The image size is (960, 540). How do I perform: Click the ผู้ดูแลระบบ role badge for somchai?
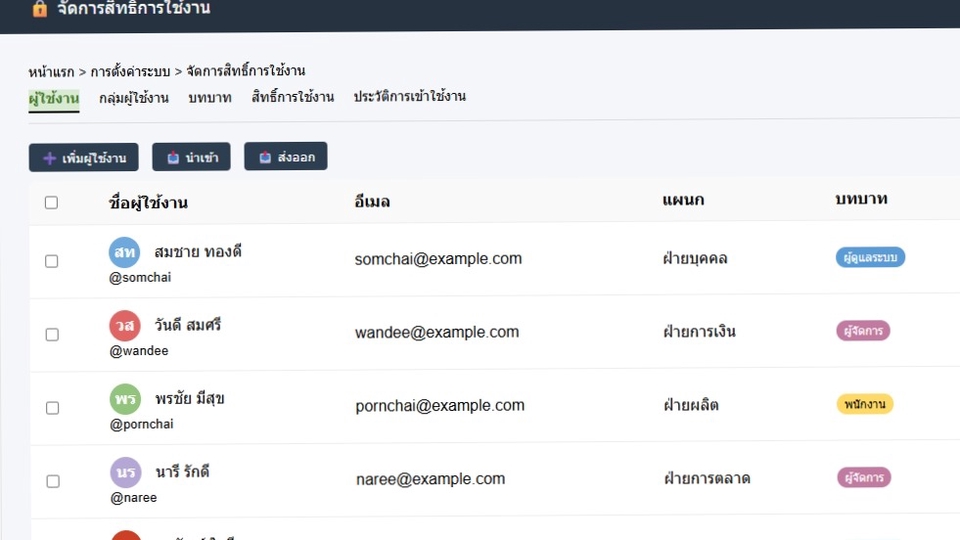click(871, 257)
